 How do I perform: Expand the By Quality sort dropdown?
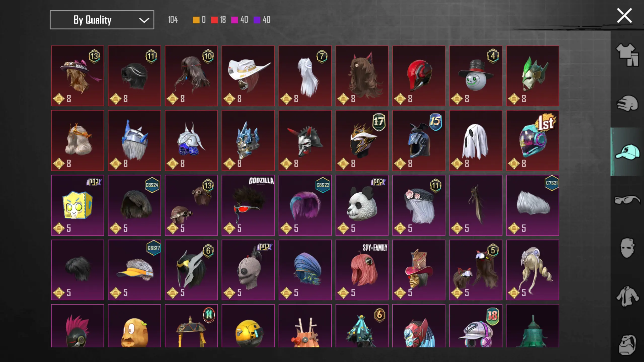(x=102, y=20)
